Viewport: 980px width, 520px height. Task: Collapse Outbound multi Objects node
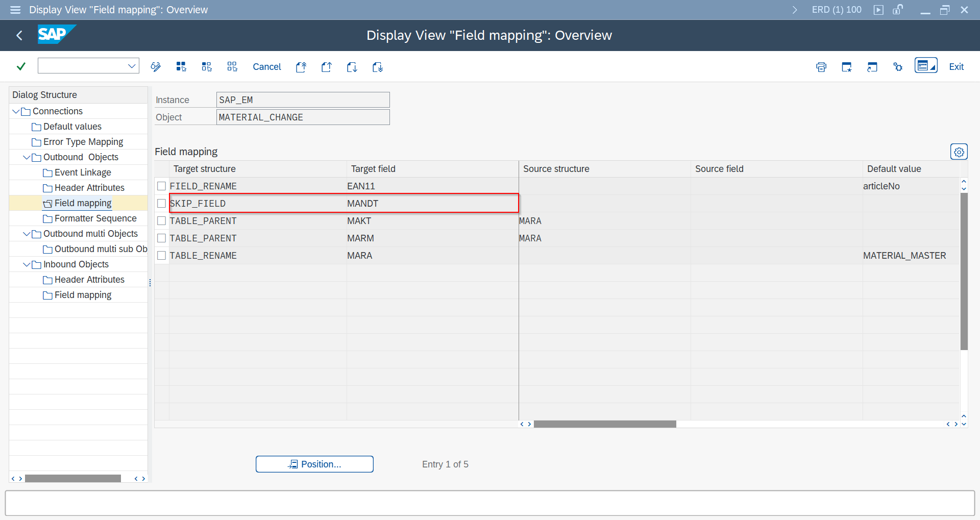[x=27, y=234]
